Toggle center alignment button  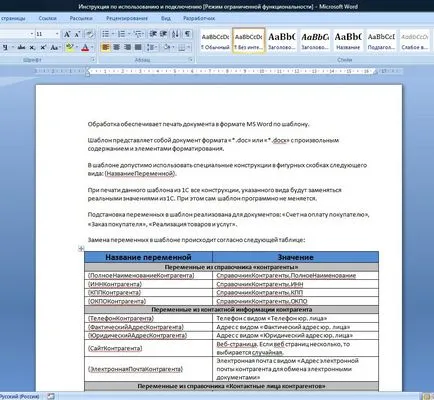click(116, 48)
